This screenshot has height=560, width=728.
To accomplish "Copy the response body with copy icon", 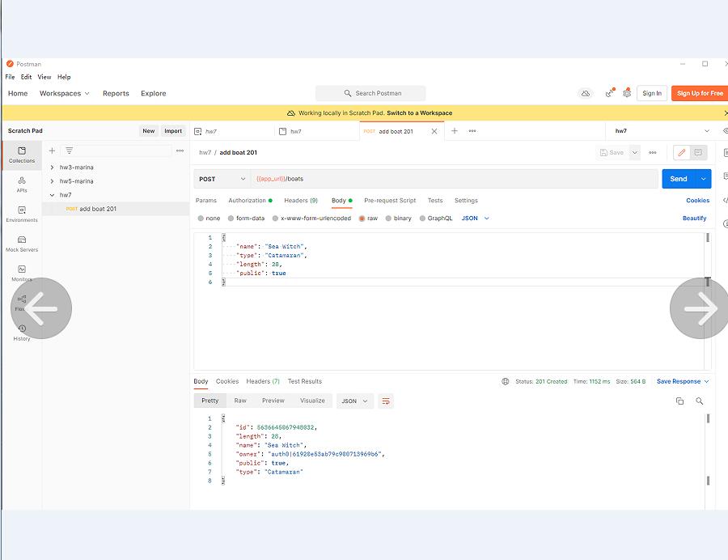I will (679, 401).
